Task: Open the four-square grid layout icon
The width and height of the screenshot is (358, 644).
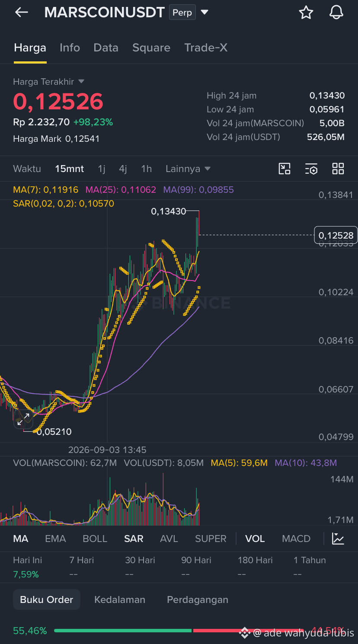Action: coord(338,169)
